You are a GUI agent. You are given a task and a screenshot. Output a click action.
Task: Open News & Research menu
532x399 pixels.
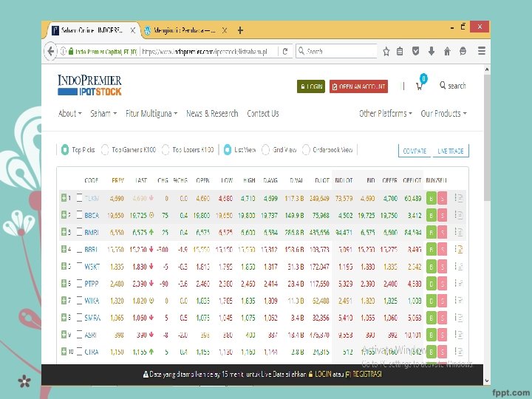coord(212,113)
